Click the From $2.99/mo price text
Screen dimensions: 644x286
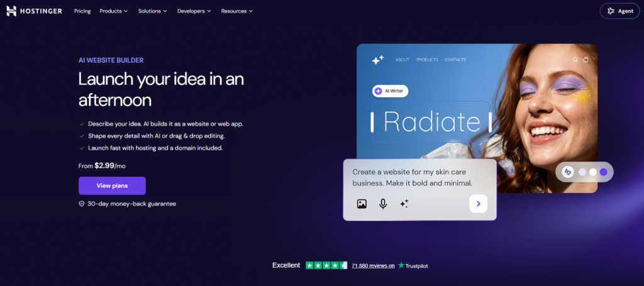click(x=102, y=166)
